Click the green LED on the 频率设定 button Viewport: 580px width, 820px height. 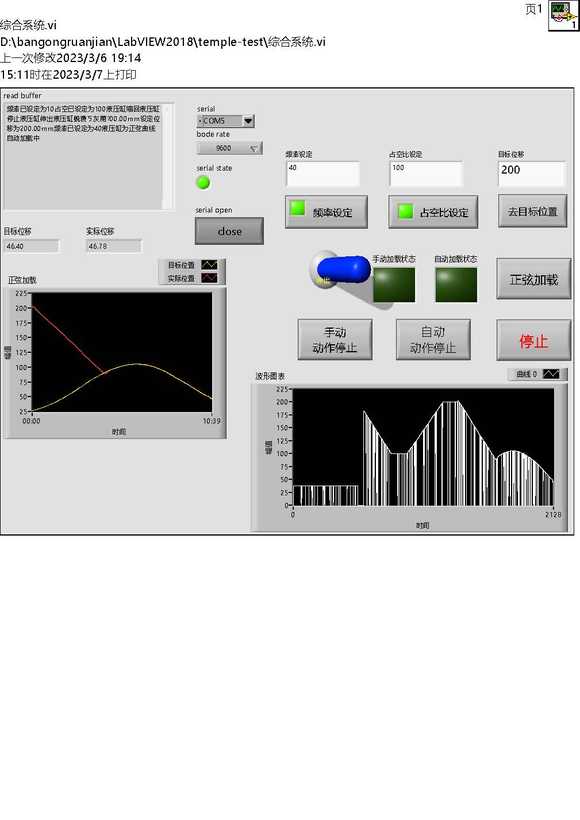coord(298,208)
